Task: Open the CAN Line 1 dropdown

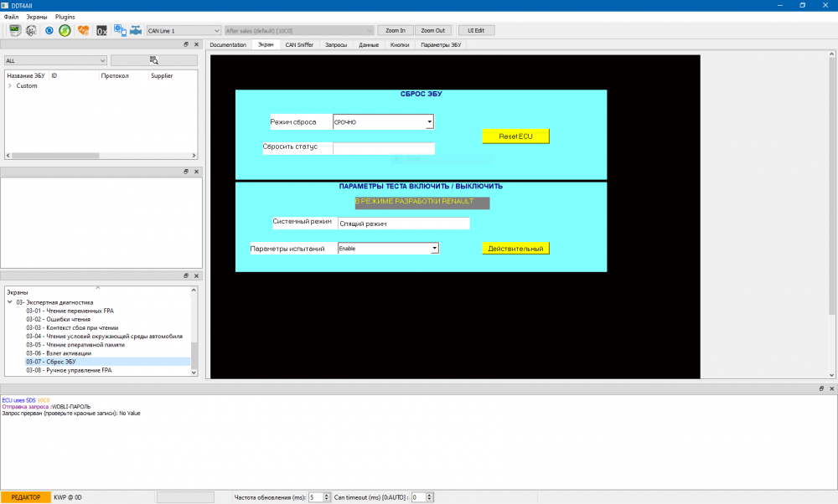Action: [x=184, y=30]
